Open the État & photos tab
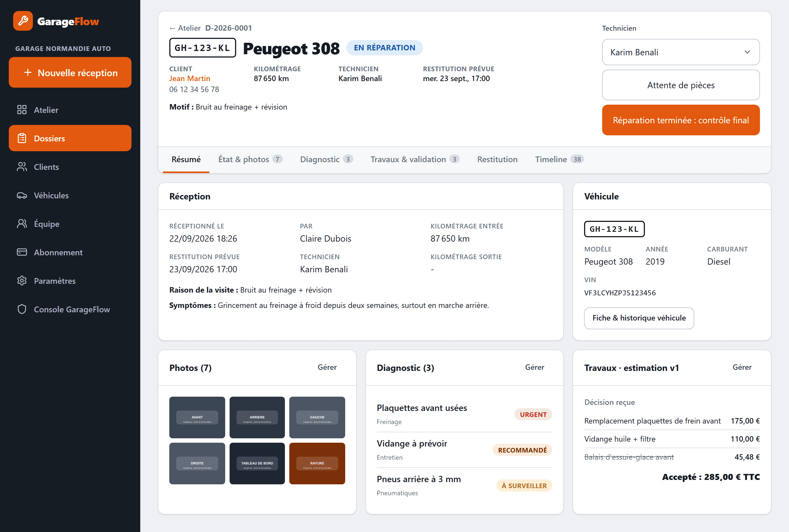 [250, 159]
